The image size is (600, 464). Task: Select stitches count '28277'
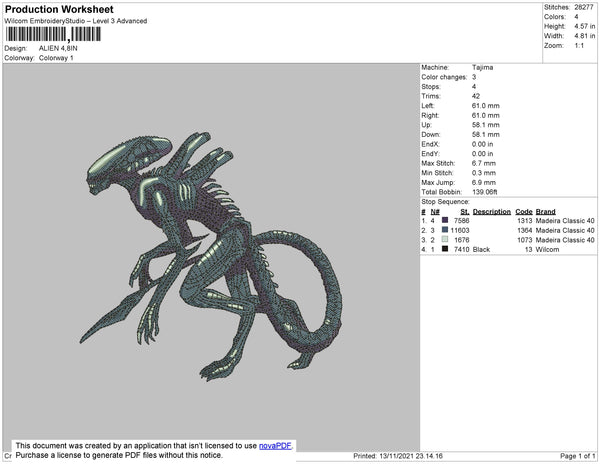point(584,7)
